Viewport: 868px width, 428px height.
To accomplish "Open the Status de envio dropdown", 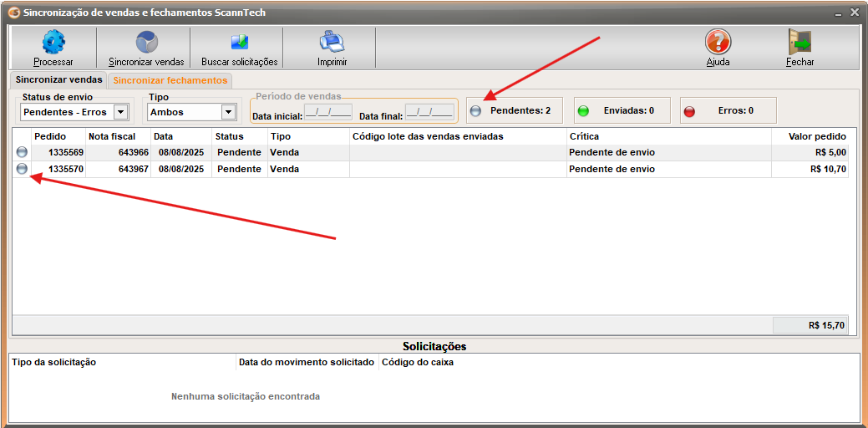I will (x=120, y=112).
